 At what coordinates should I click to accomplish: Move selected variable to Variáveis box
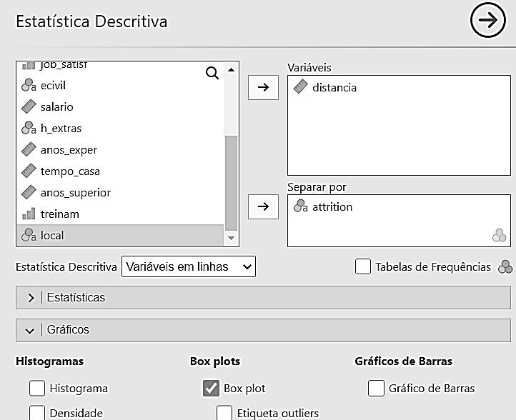pos(263,87)
